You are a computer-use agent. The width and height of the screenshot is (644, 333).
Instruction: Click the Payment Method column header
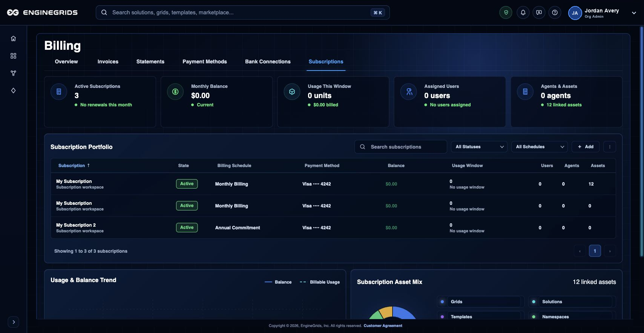[322, 166]
